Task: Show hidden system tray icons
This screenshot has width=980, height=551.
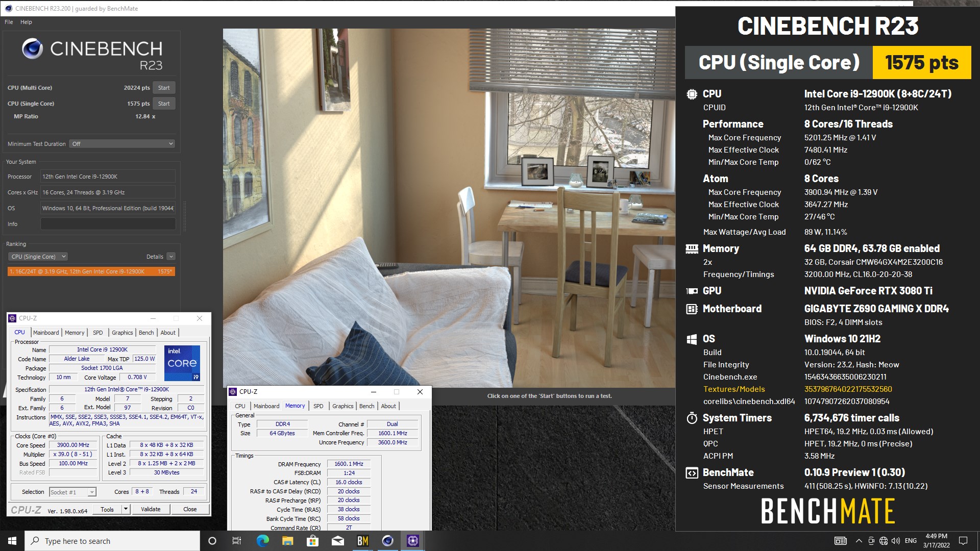Action: click(x=859, y=541)
